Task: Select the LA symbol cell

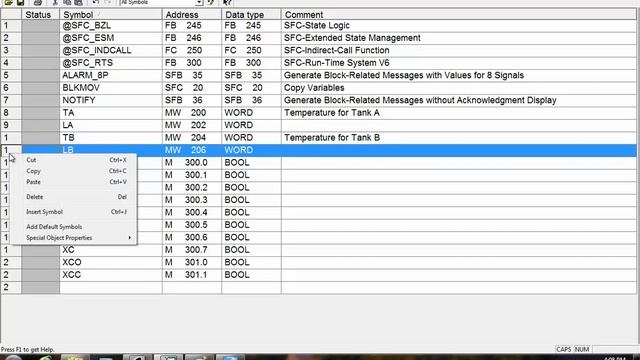Action: click(111, 125)
